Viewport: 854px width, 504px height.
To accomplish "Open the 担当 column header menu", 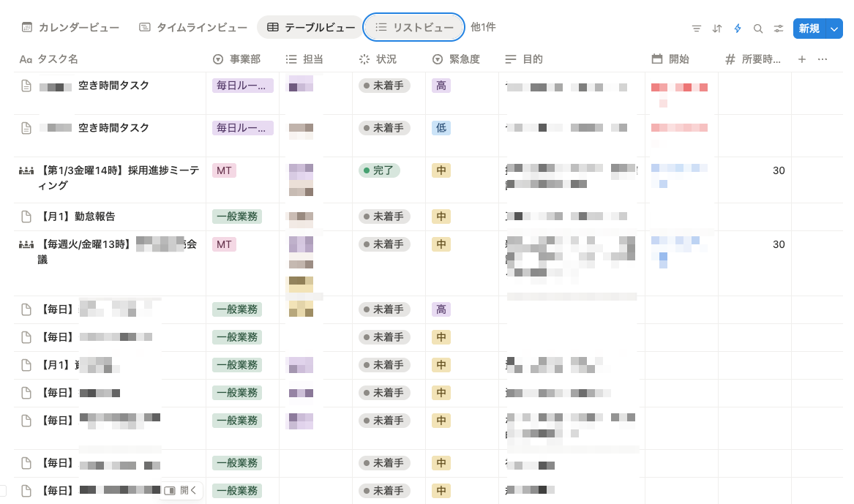I will coord(316,59).
